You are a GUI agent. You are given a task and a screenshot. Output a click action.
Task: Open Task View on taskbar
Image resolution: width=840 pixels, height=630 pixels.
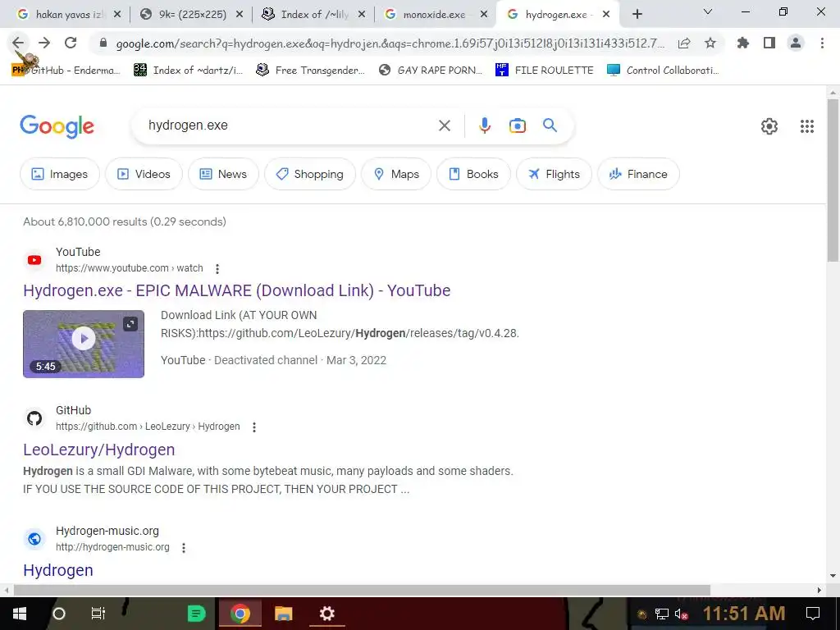click(x=98, y=614)
